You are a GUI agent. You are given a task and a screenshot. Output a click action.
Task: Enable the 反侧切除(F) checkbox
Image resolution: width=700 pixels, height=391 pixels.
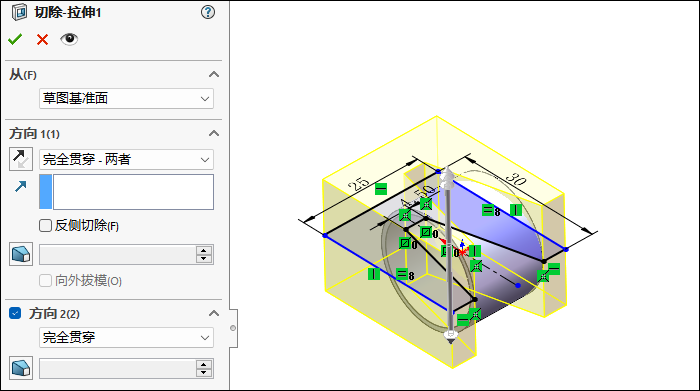pyautogui.click(x=45, y=225)
